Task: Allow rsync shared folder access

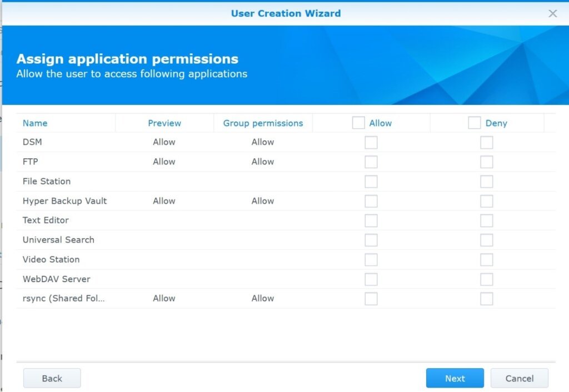Action: coord(371,299)
